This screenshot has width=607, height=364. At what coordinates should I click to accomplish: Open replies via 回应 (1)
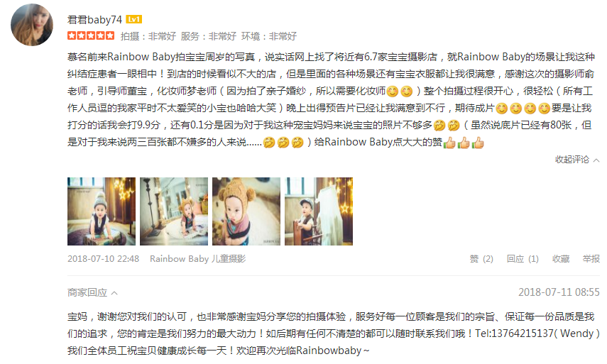point(523,259)
